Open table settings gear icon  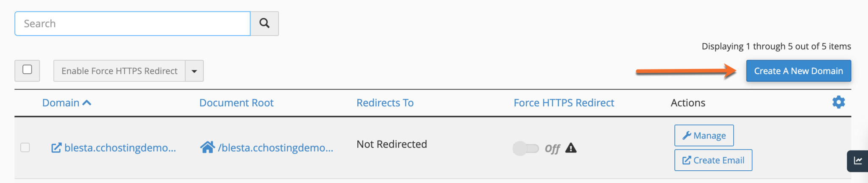tap(838, 102)
